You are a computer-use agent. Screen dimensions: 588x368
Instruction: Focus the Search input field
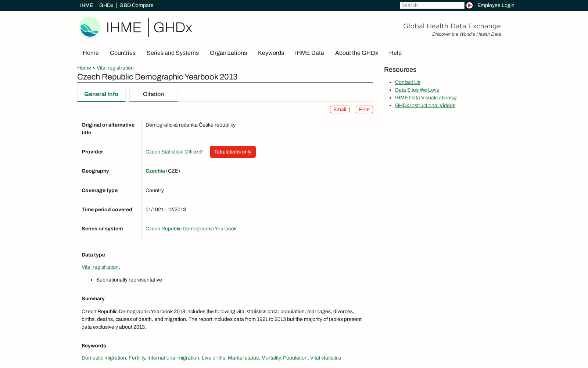(432, 5)
